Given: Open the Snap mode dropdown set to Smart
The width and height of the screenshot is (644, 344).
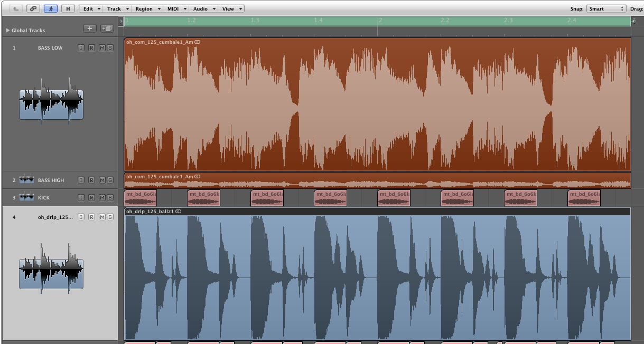Looking at the screenshot, I should [606, 9].
